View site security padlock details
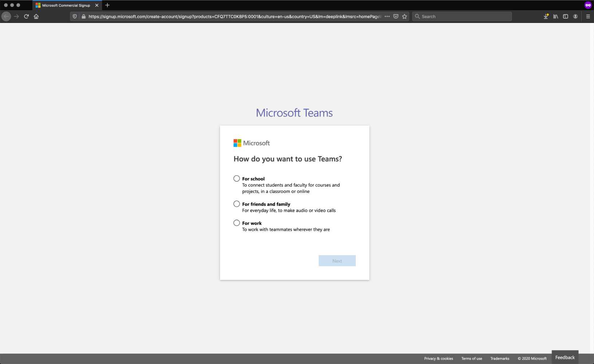Viewport: 594px width, 364px height. [x=83, y=16]
